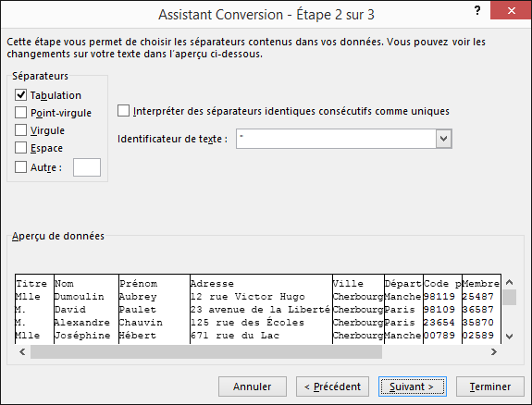
Task: Select the Départ column header in preview
Action: click(x=403, y=284)
